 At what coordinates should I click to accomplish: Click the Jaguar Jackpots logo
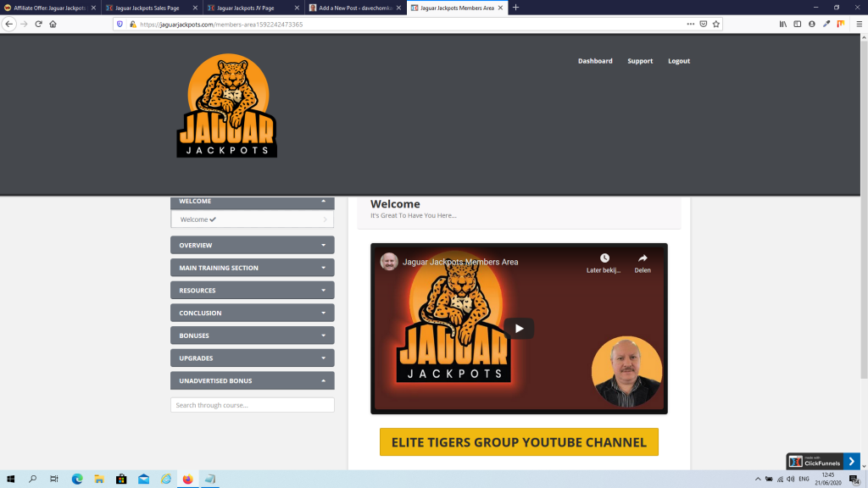point(227,106)
